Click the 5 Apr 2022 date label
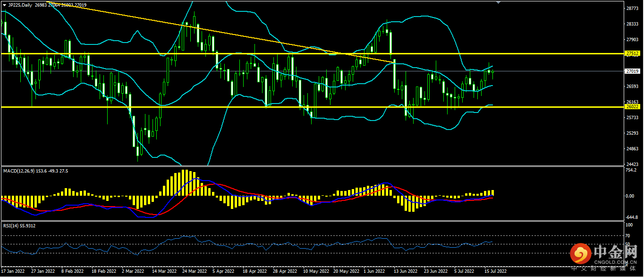This screenshot has width=644, height=277. (223, 272)
